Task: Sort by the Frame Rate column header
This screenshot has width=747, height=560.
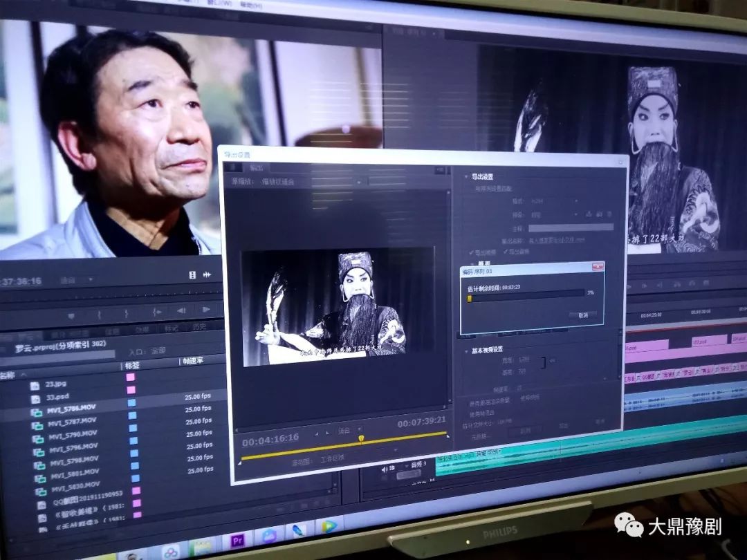Action: pyautogui.click(x=193, y=361)
